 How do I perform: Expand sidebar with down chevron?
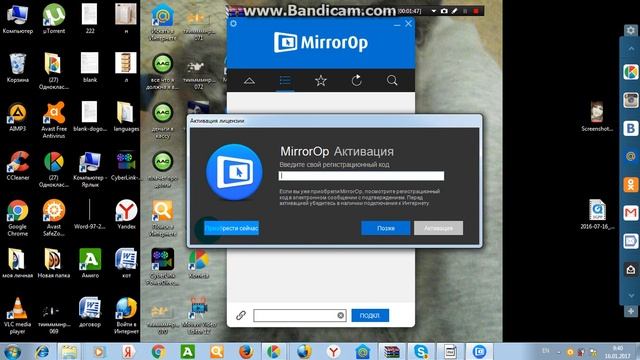(x=631, y=296)
